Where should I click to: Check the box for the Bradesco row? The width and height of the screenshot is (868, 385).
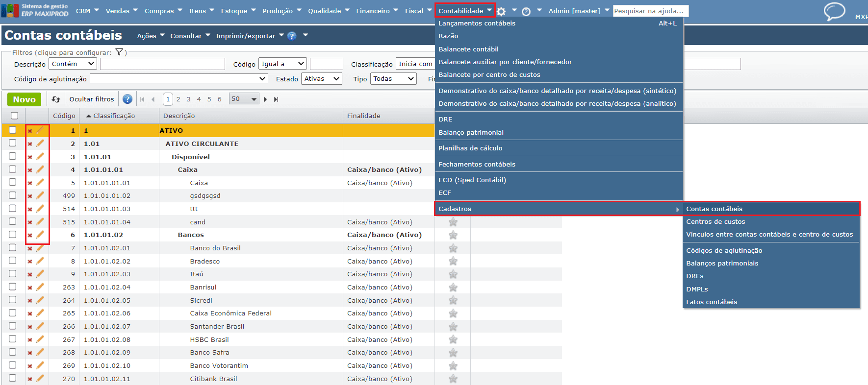coord(13,261)
